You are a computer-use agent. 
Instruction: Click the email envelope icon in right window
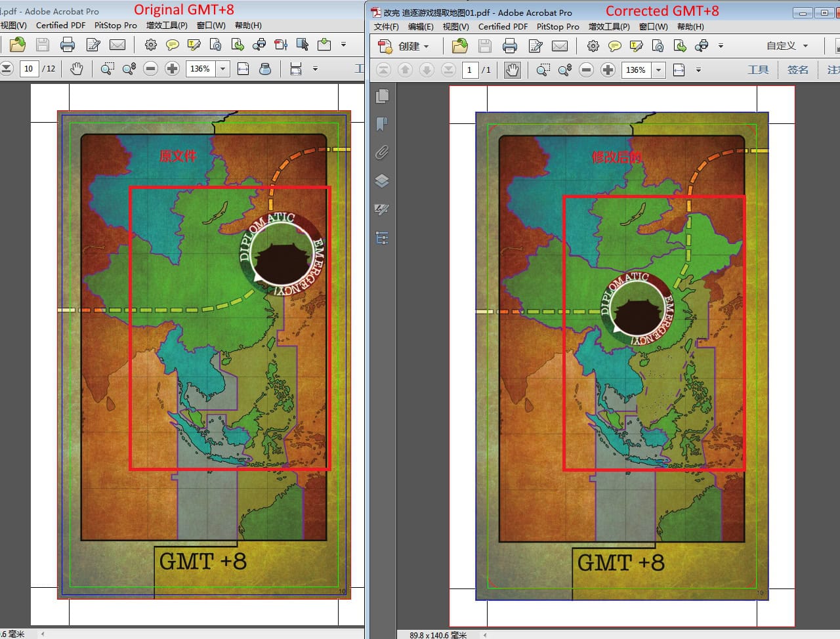click(x=560, y=46)
